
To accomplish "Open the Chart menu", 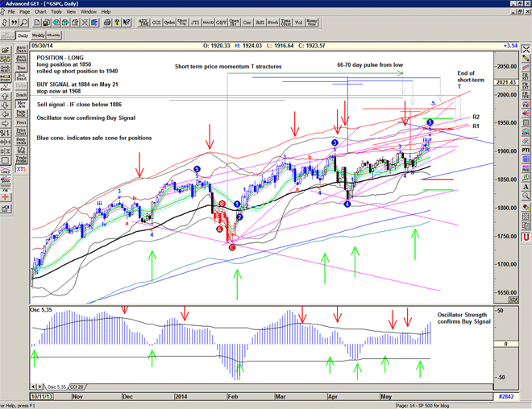I will (39, 12).
